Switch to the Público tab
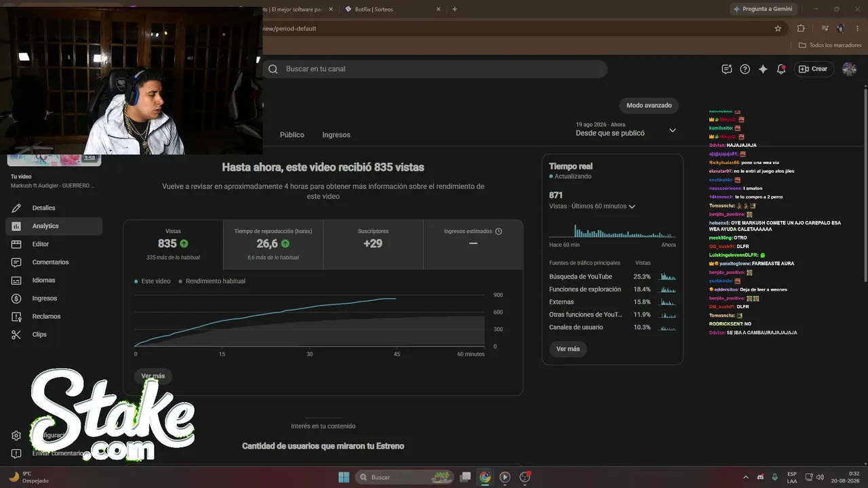 292,135
